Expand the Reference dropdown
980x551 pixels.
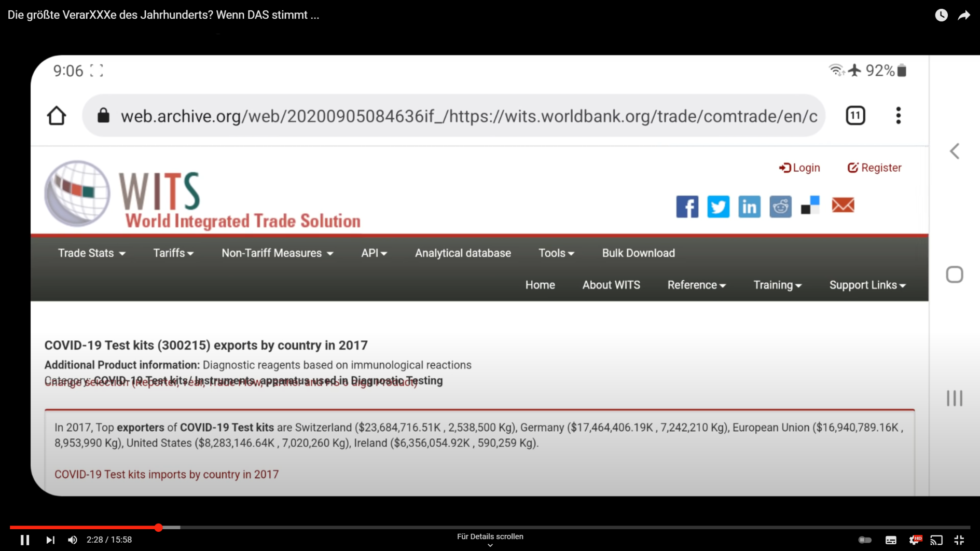(696, 285)
